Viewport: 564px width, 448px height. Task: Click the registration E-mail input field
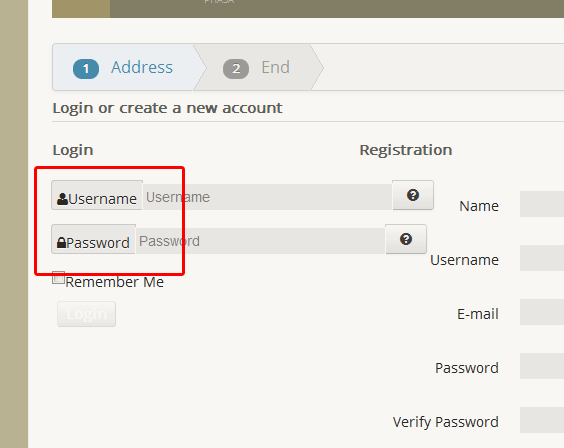point(542,312)
